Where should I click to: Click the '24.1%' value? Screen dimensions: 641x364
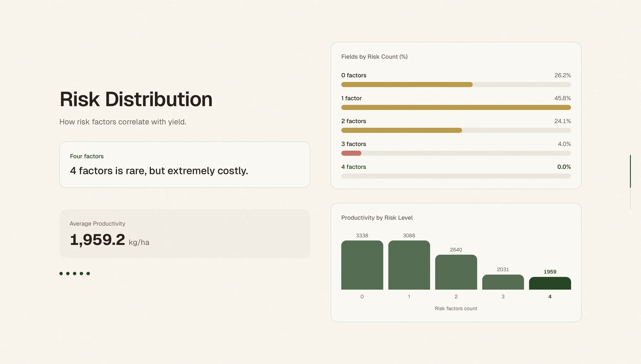tap(563, 121)
